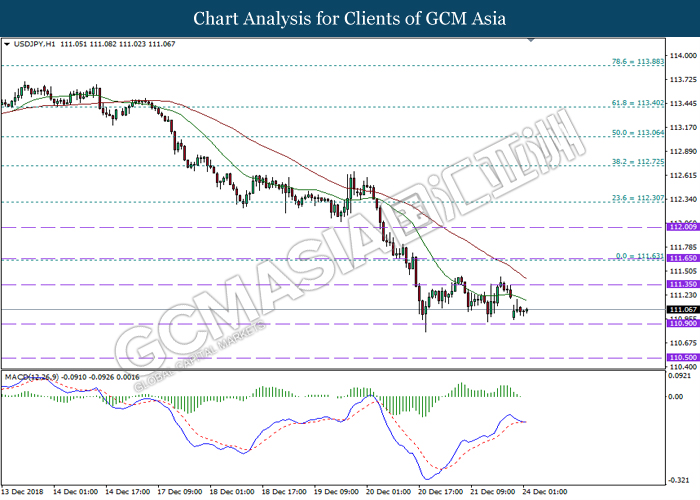Select the 61.8 = 113.402 Fibonacci label
Image resolution: width=700 pixels, height=500 pixels.
638,103
